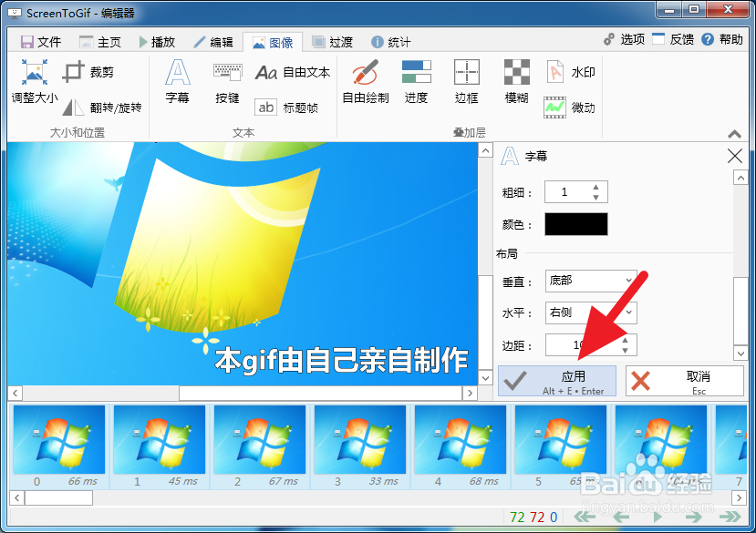Select frame 0 thumbnail (66 ms)

(x=59, y=446)
